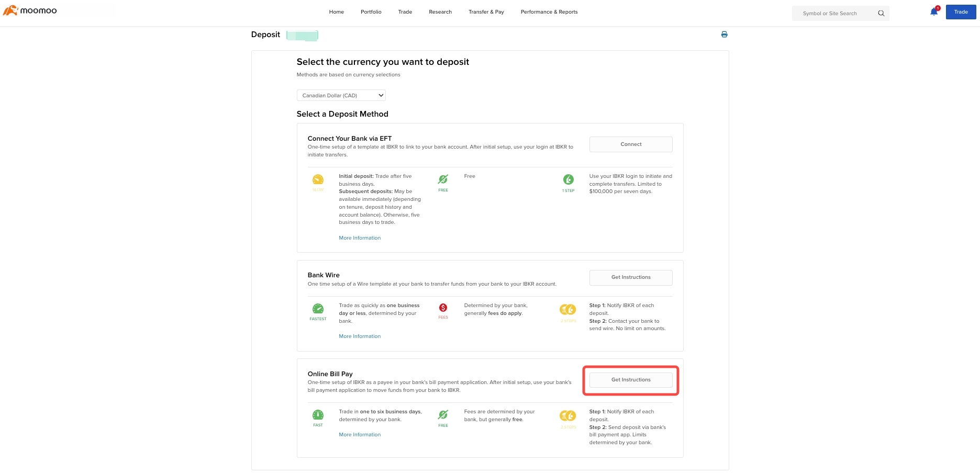Go to the Home menu
This screenshot has width=980, height=474.
[x=337, y=12]
